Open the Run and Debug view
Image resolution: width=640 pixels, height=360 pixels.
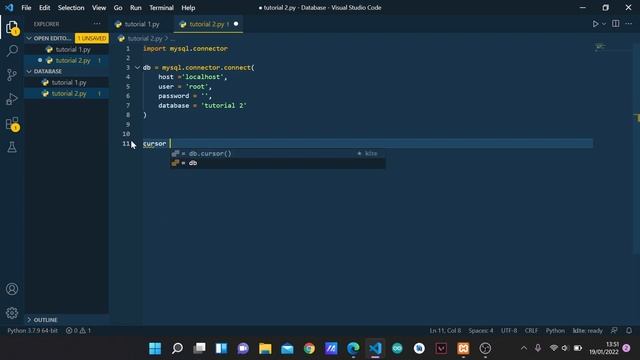click(12, 99)
